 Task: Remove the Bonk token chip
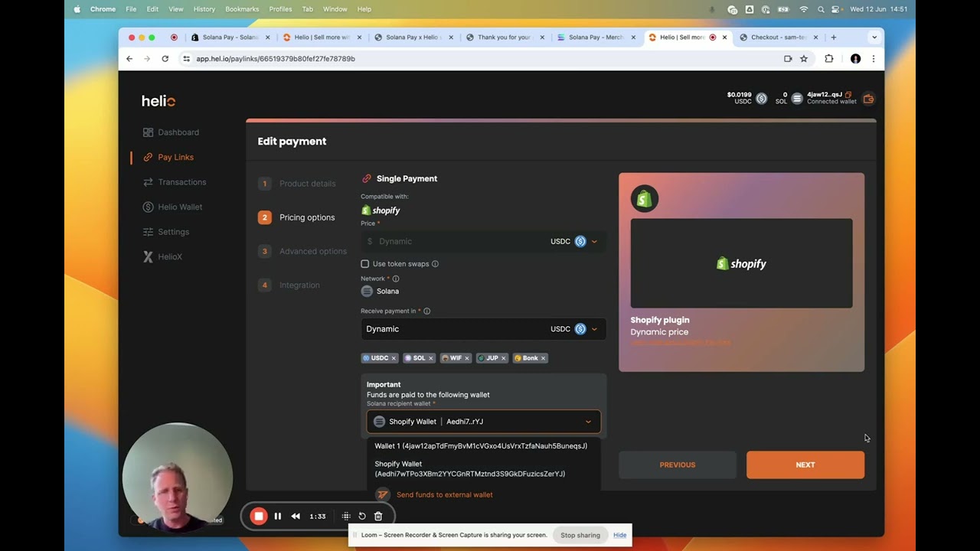(x=543, y=358)
